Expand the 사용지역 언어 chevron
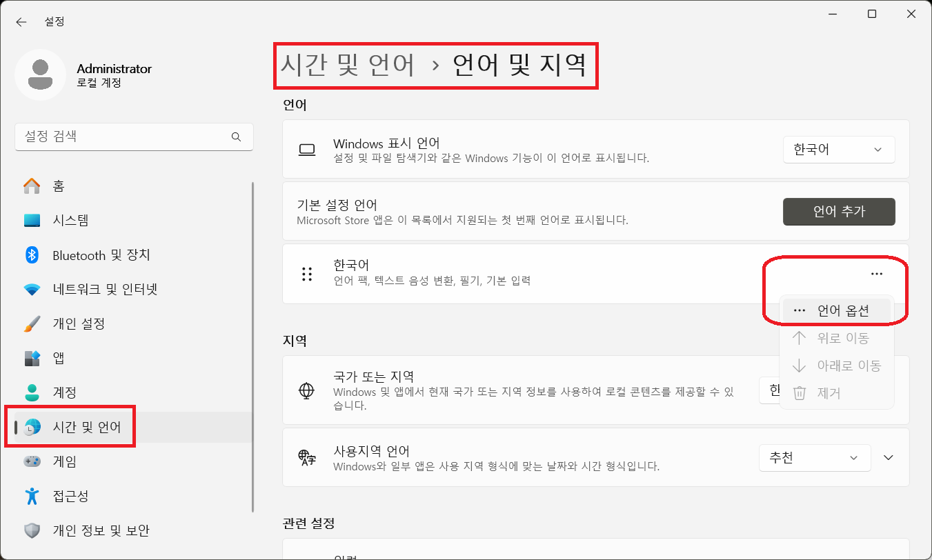The image size is (932, 560). 889,458
